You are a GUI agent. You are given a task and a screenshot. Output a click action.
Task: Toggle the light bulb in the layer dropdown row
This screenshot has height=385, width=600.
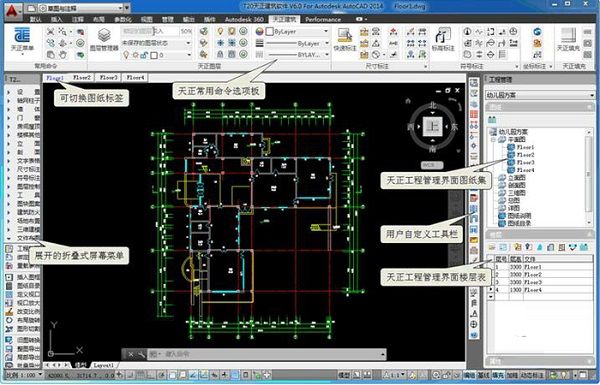click(x=126, y=55)
